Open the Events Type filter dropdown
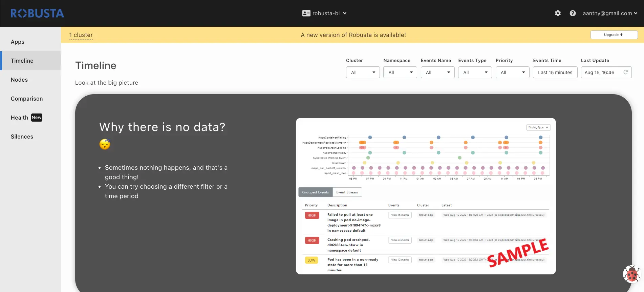 pos(475,72)
